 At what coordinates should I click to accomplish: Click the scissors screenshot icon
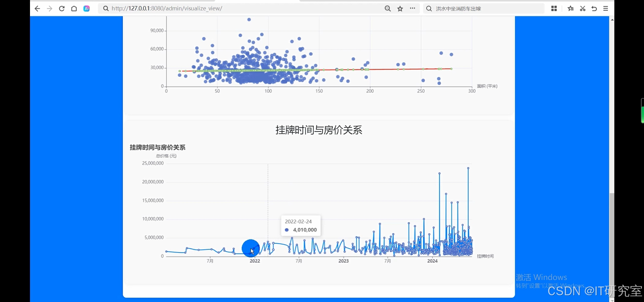[583, 8]
